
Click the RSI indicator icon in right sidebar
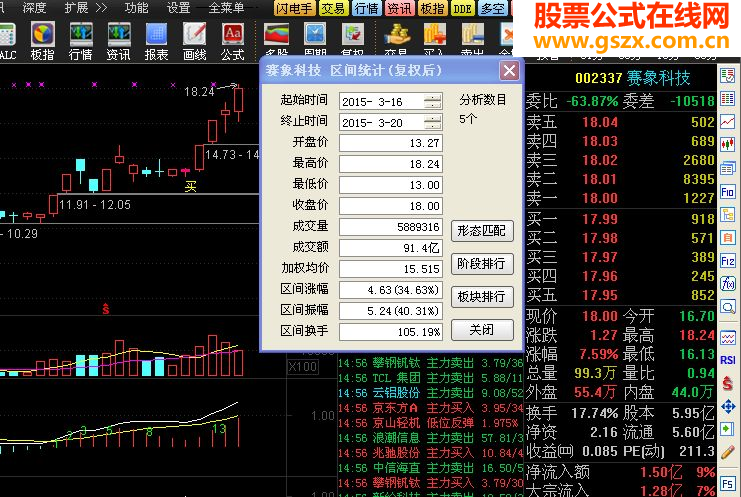(x=728, y=360)
